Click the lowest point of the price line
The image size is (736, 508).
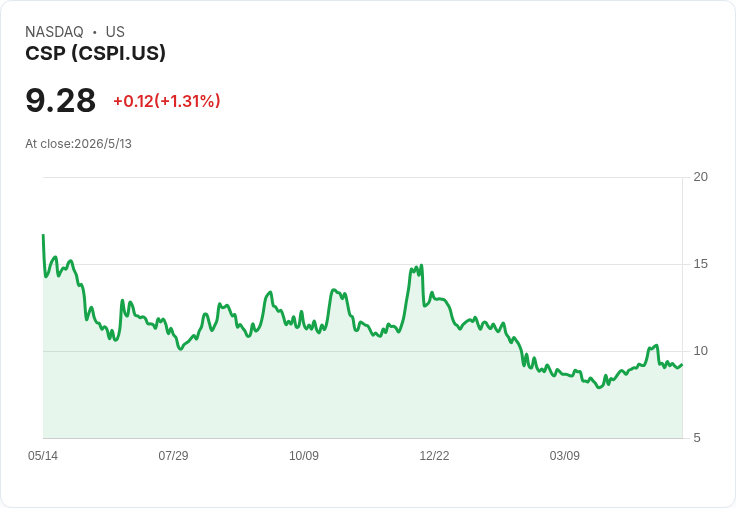coord(599,387)
